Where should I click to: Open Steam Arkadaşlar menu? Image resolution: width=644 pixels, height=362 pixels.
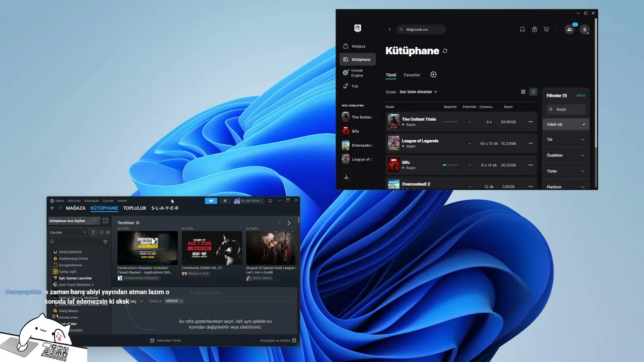tap(92, 201)
